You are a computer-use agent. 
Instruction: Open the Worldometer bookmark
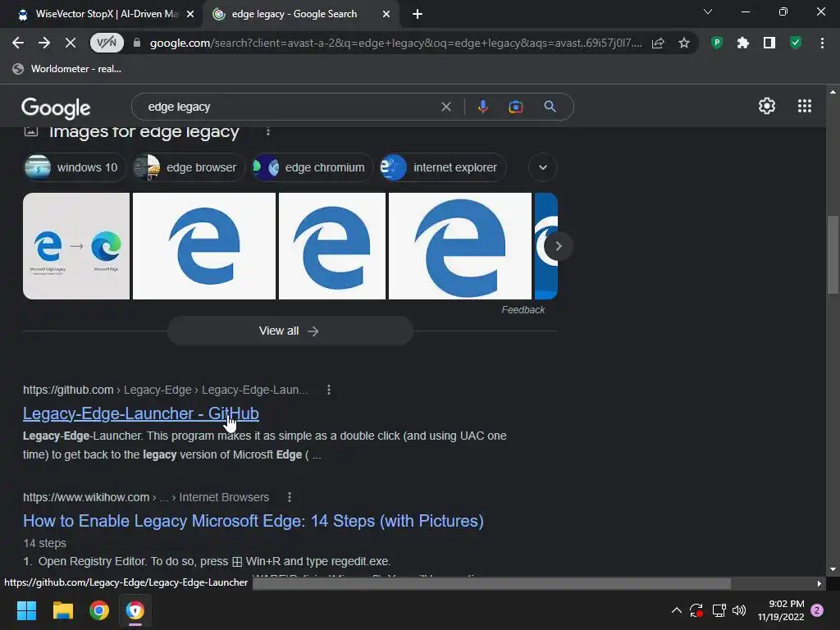67,69
